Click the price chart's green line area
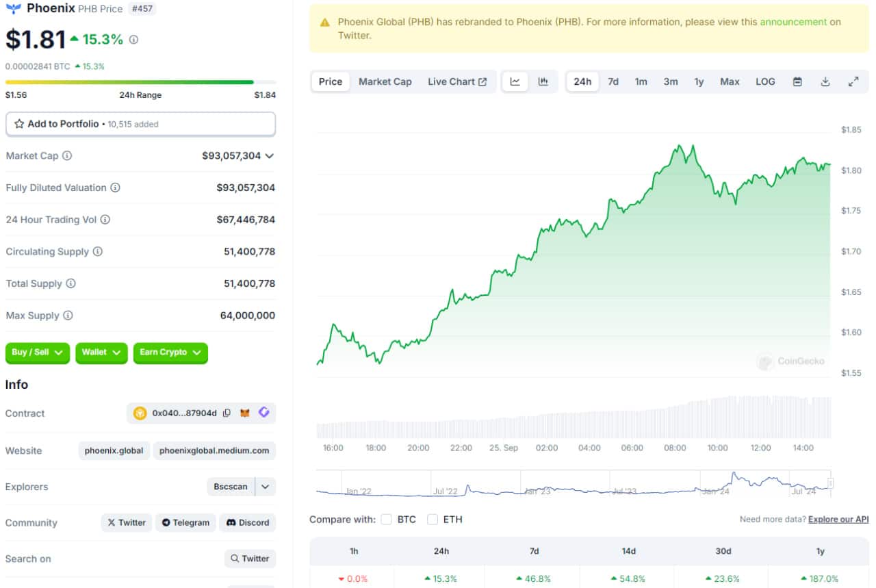The image size is (876, 588). click(574, 260)
